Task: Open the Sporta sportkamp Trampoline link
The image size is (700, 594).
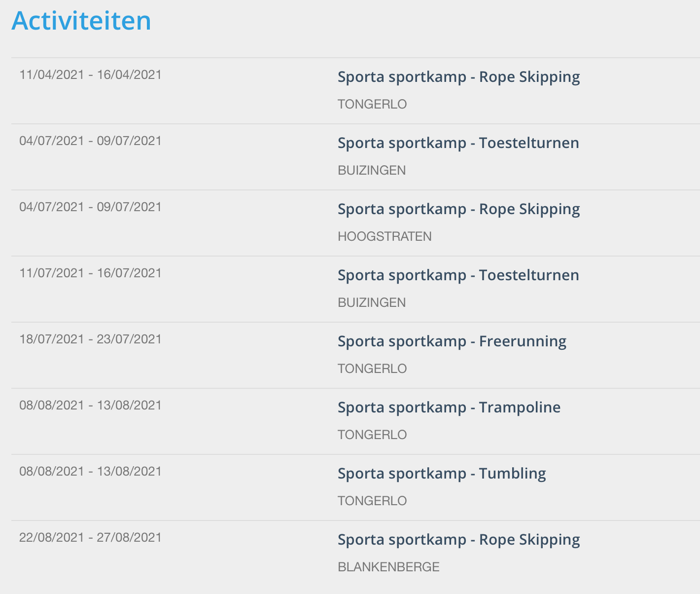Action: [x=449, y=408]
